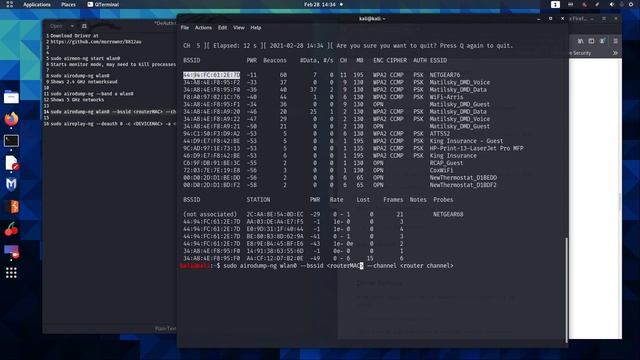Open Firefox hamburger menu
Viewport: 640px width, 360px height.
[615, 41]
